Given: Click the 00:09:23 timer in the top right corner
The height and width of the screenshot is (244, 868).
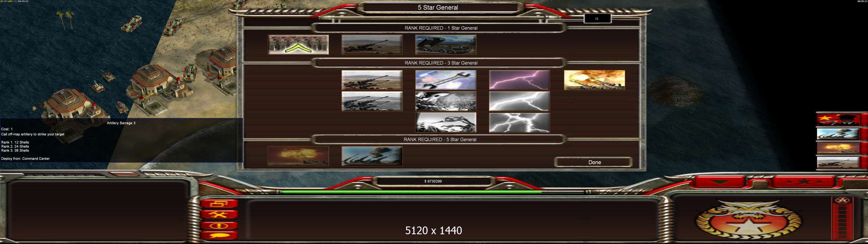Looking at the screenshot, I should 862,2.
